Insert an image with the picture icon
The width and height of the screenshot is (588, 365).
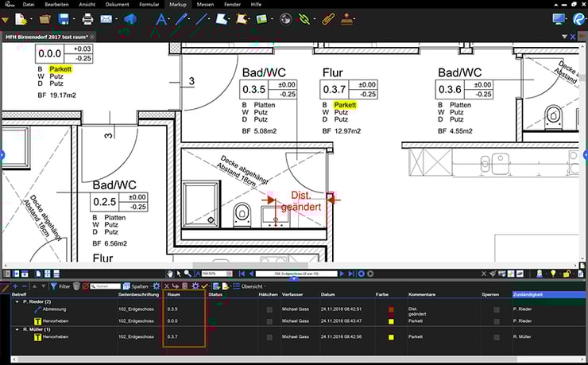pyautogui.click(x=261, y=19)
